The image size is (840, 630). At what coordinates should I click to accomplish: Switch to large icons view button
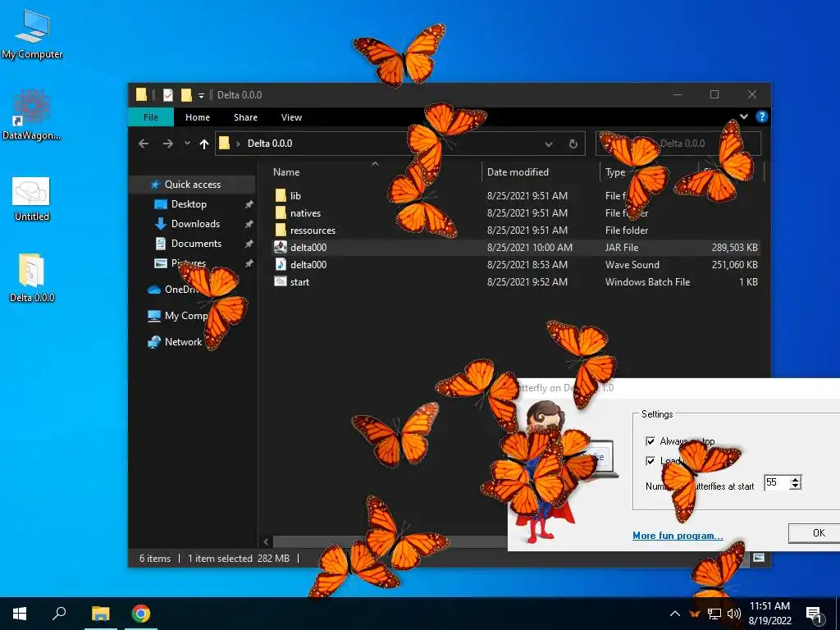[x=759, y=558]
